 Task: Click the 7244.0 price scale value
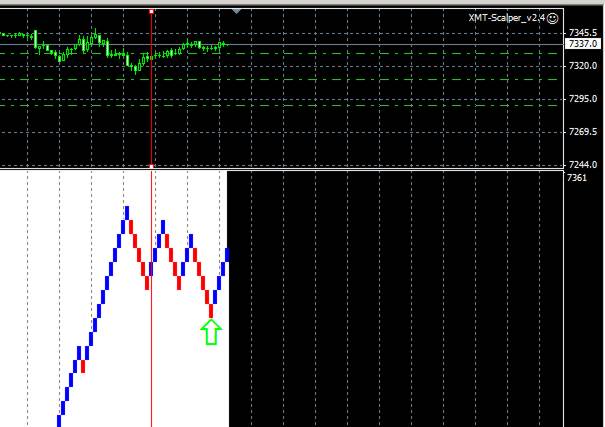[583, 165]
